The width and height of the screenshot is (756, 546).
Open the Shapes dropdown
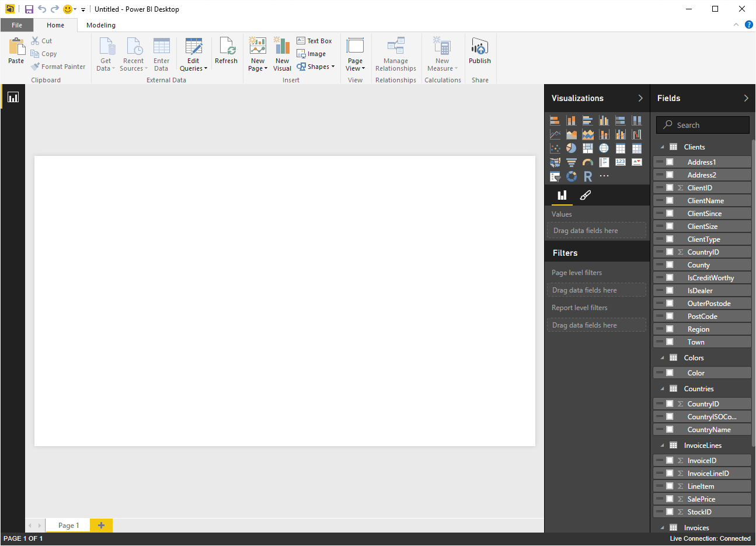316,67
